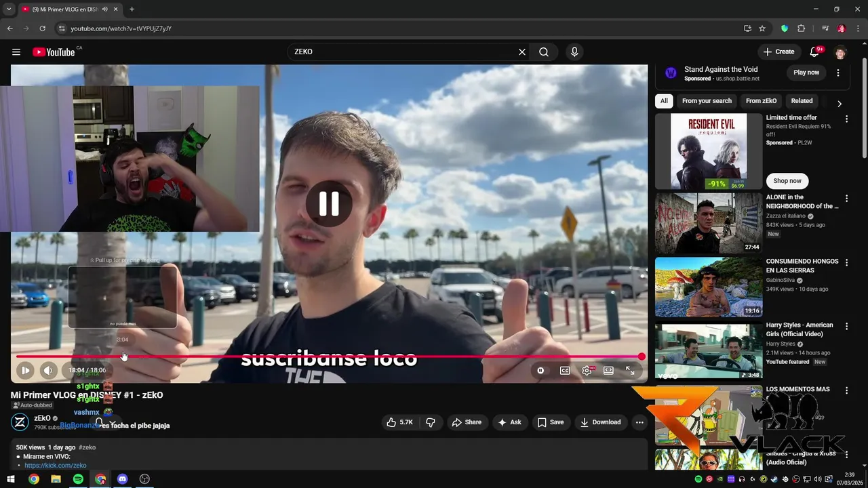Go back in browser history

point(9,28)
